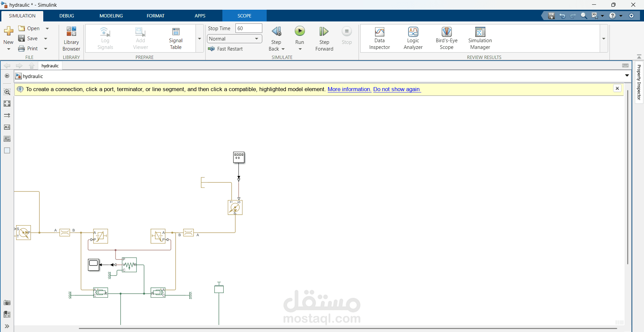Click the Zoom tool in left palette
644x332 pixels.
pyautogui.click(x=7, y=92)
